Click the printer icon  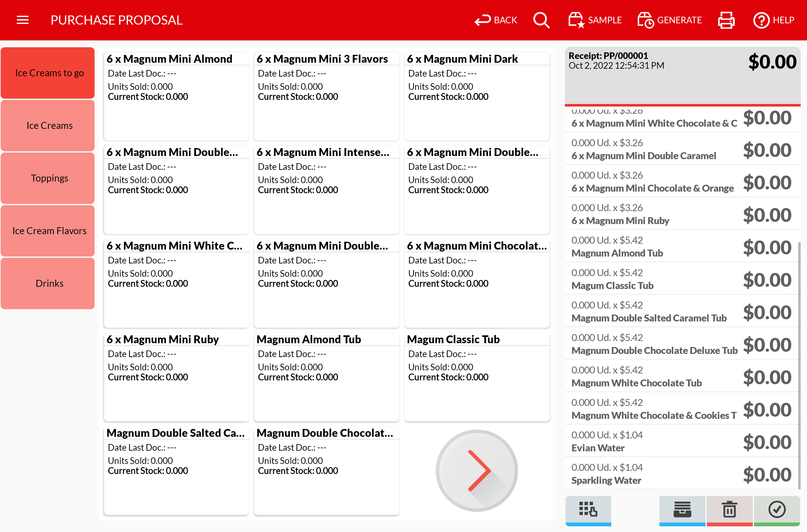726,20
